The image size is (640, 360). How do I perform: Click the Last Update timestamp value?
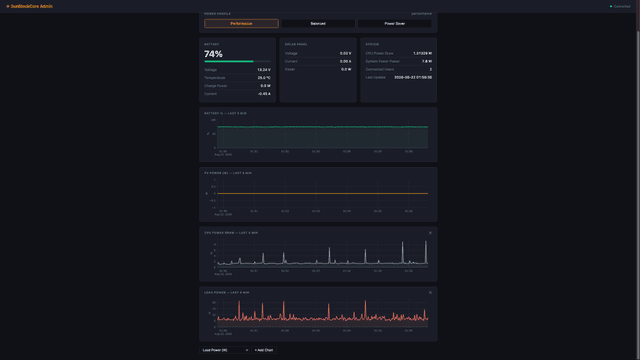[413, 78]
